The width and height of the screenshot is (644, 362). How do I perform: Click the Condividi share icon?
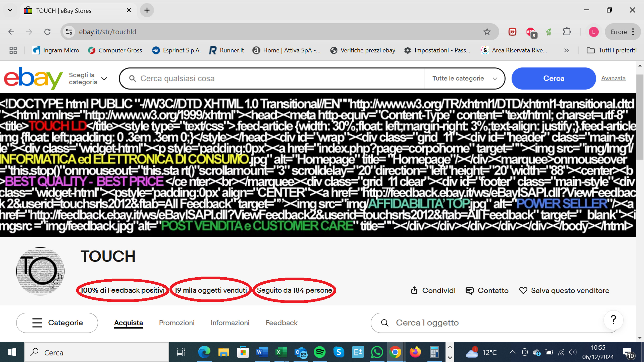click(x=414, y=290)
